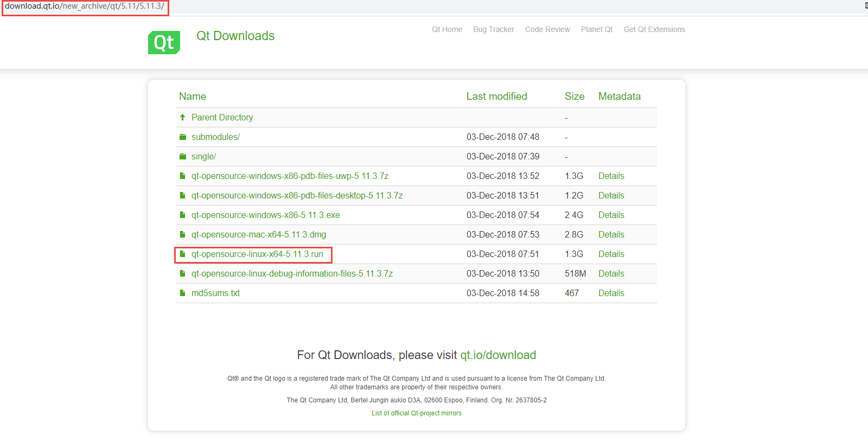Open Details for the pdb-files-desktop file
Screen dimensions: 868x442
(611, 195)
